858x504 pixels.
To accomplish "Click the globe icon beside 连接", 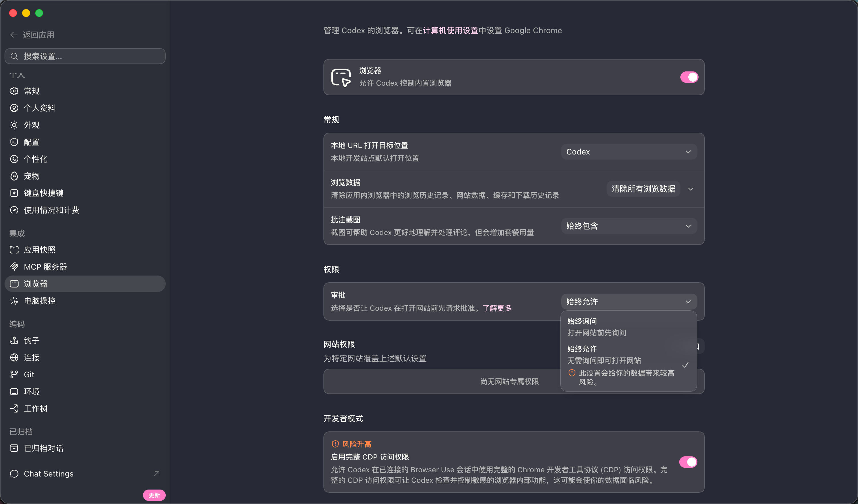I will (x=14, y=357).
